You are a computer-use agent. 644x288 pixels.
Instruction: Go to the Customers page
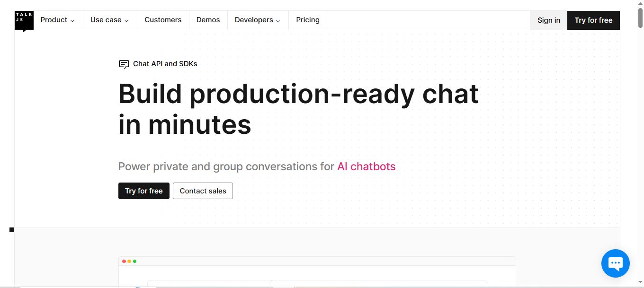pos(163,20)
